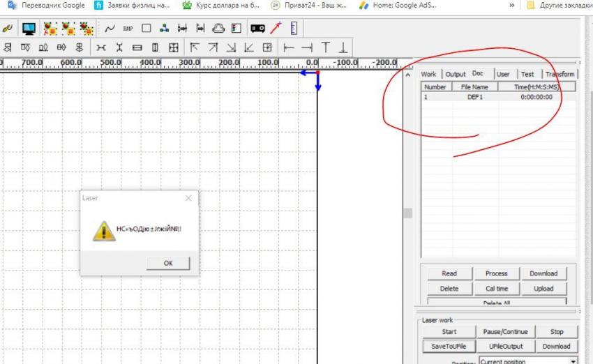Select the DEF1 file row in list

pos(474,97)
